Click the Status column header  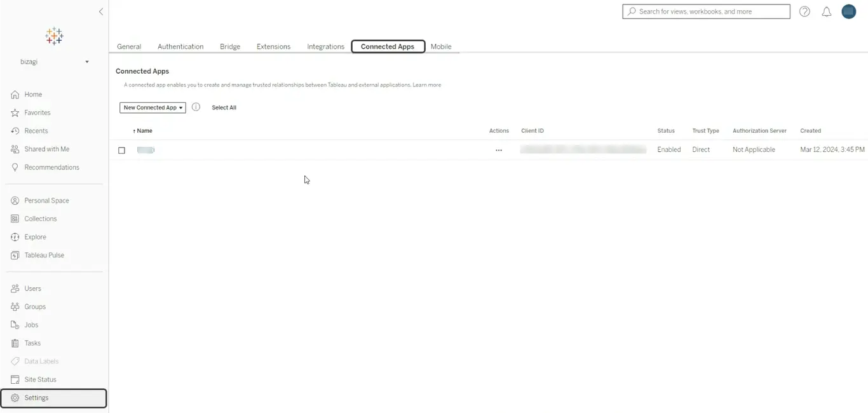[666, 131]
